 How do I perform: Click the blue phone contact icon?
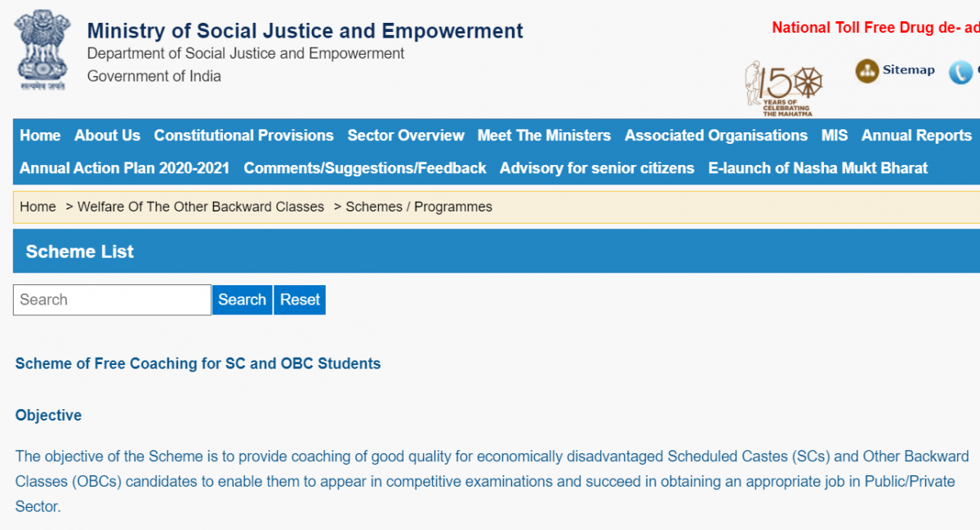pos(960,72)
